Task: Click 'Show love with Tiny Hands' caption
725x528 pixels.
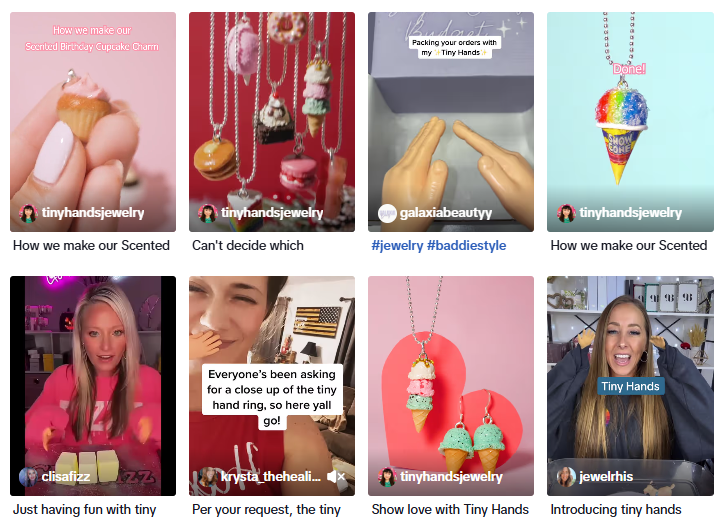Action: (450, 510)
